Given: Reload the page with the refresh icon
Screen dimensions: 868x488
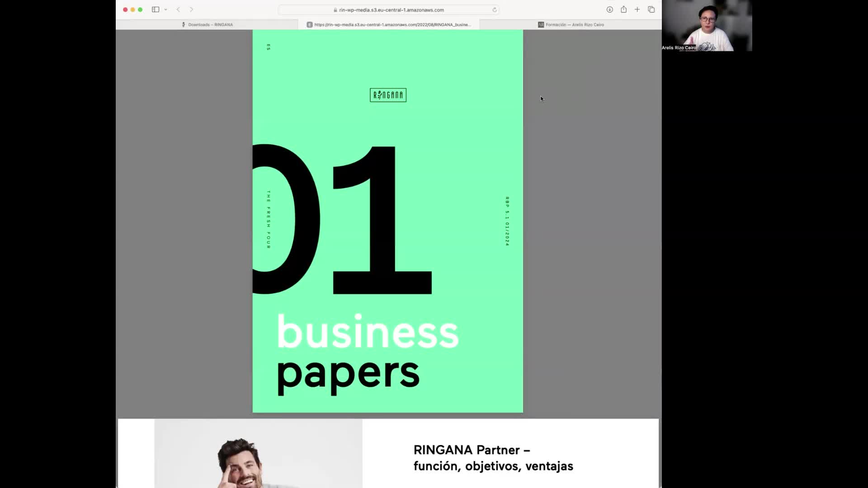Looking at the screenshot, I should point(495,10).
